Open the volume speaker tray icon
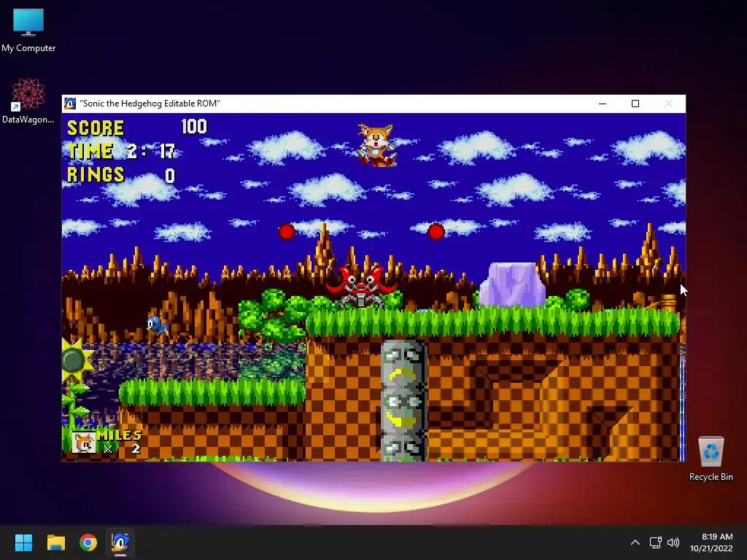 click(x=673, y=542)
